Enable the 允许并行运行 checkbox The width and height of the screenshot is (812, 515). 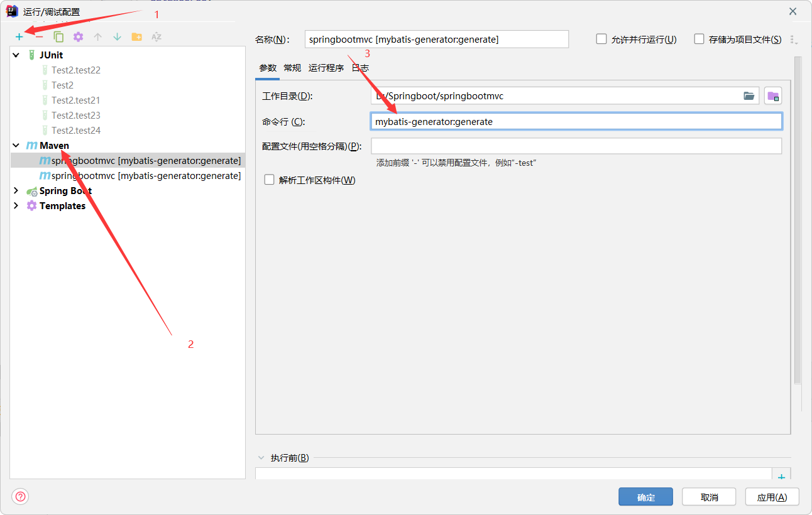click(x=601, y=39)
